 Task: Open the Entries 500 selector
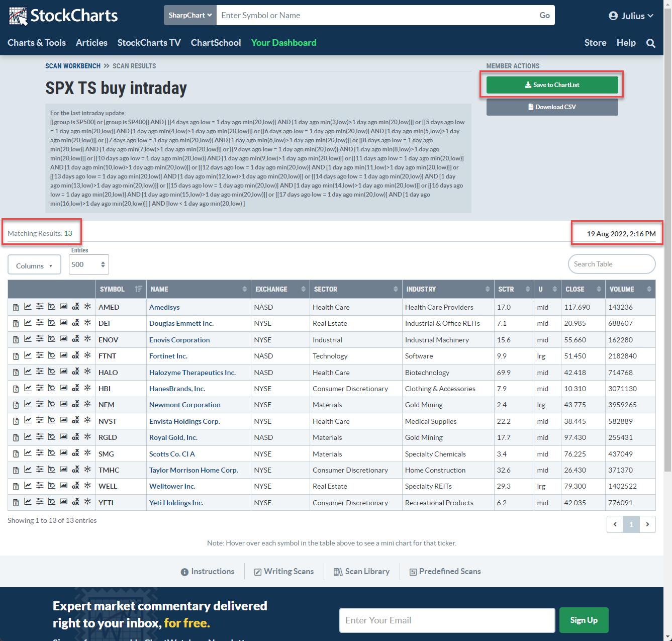coord(88,264)
